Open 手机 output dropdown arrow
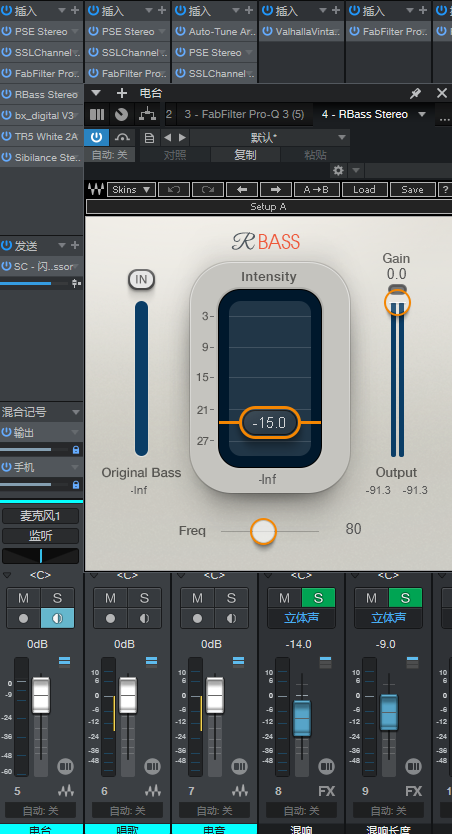Screen dimensions: 452x834 [x=76, y=468]
